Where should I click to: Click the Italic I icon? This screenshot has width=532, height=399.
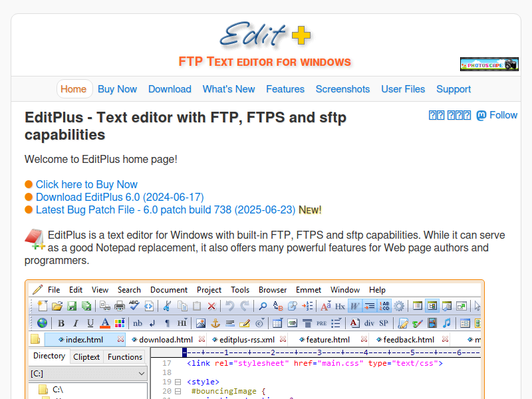point(76,323)
